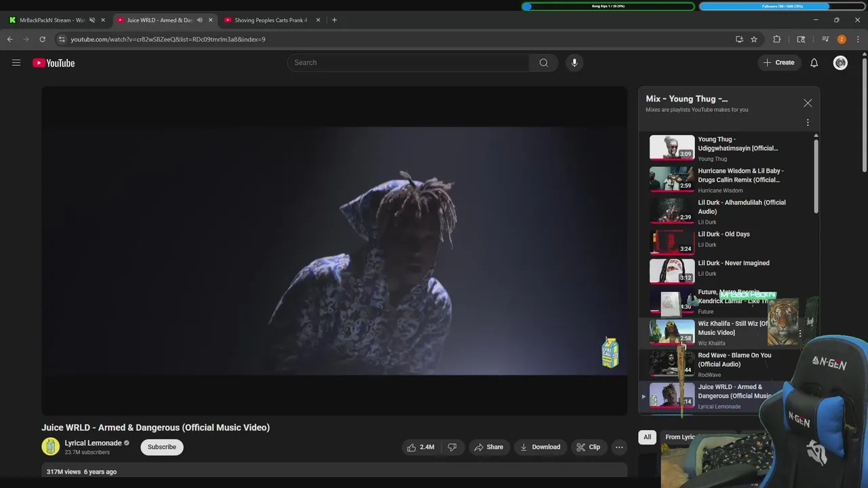Play Hurricane Wisdom Drugs Callin Remix
Viewport: 868px width, 488px height.
coord(672,179)
